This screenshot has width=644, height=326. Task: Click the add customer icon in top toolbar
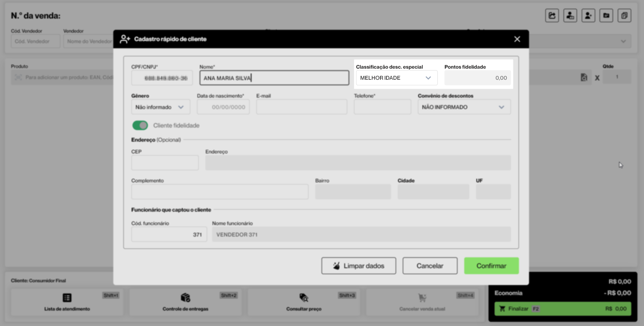click(588, 15)
